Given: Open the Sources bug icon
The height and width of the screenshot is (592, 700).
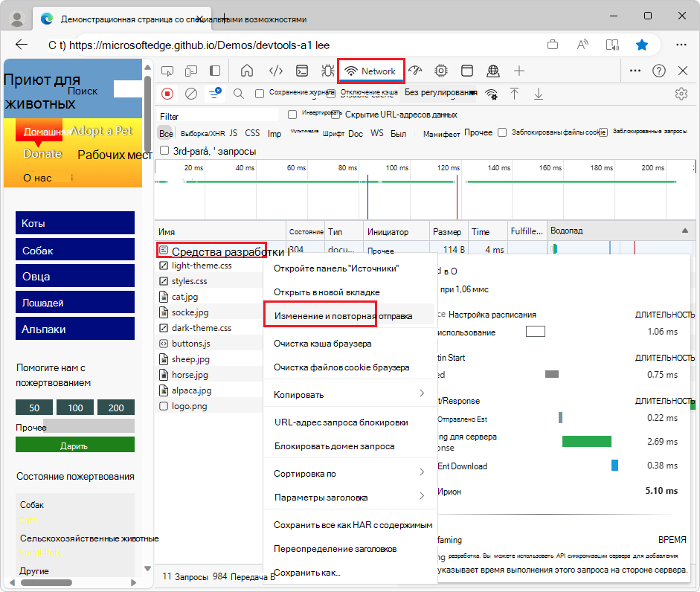Looking at the screenshot, I should 327,71.
